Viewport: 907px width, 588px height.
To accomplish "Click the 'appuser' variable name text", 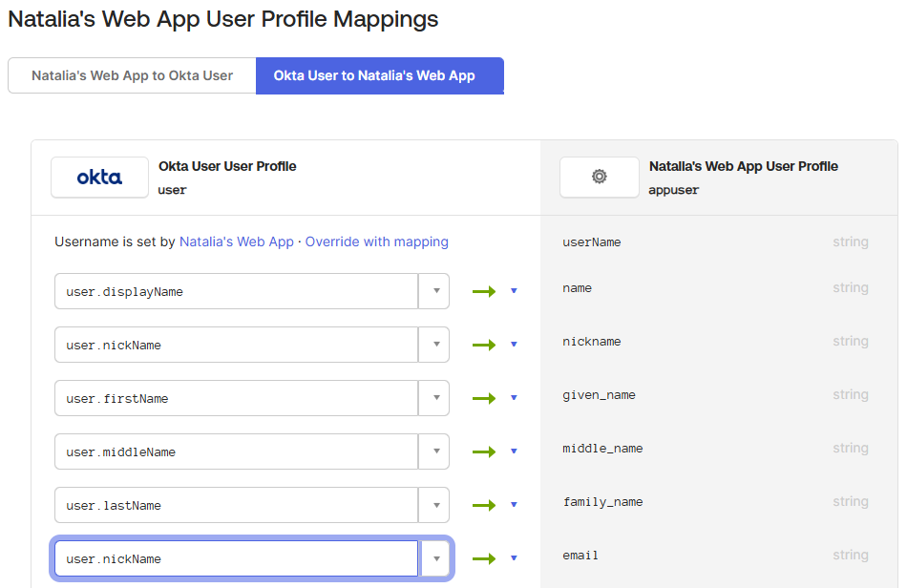I will [673, 190].
